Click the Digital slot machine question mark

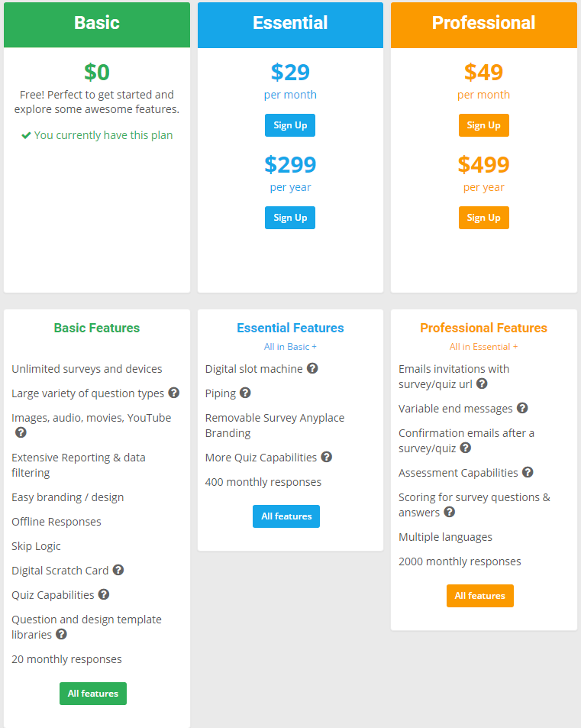coord(312,368)
